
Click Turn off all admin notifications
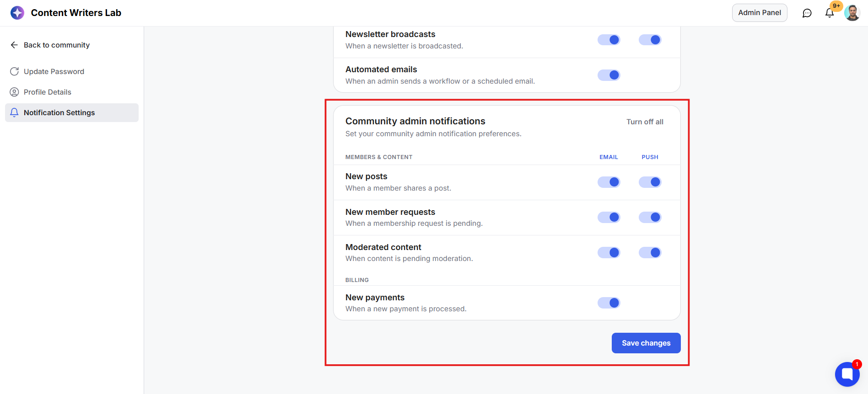tap(645, 122)
